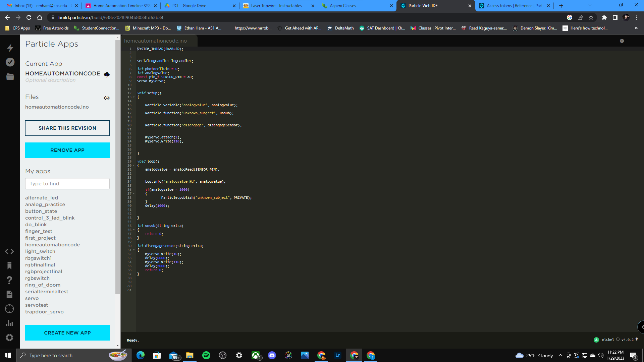Viewport: 644px width, 362px height.
Task: Click the CREATE NEW APP button
Action: click(x=67, y=333)
